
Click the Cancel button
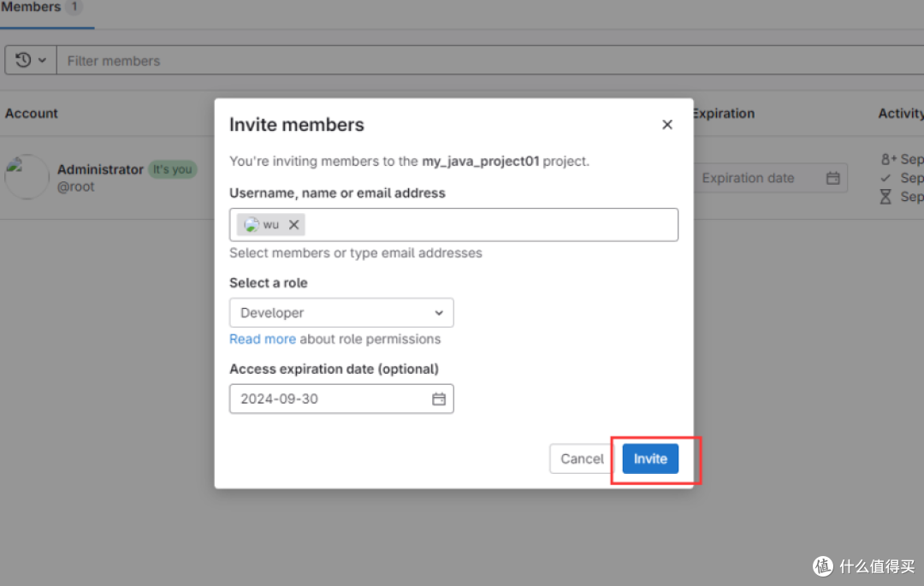click(x=582, y=459)
